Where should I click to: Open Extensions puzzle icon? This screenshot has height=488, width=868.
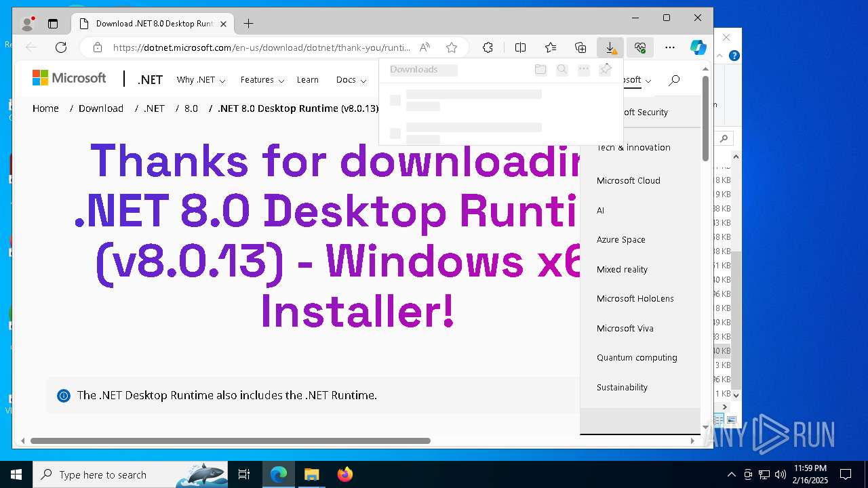tap(488, 47)
